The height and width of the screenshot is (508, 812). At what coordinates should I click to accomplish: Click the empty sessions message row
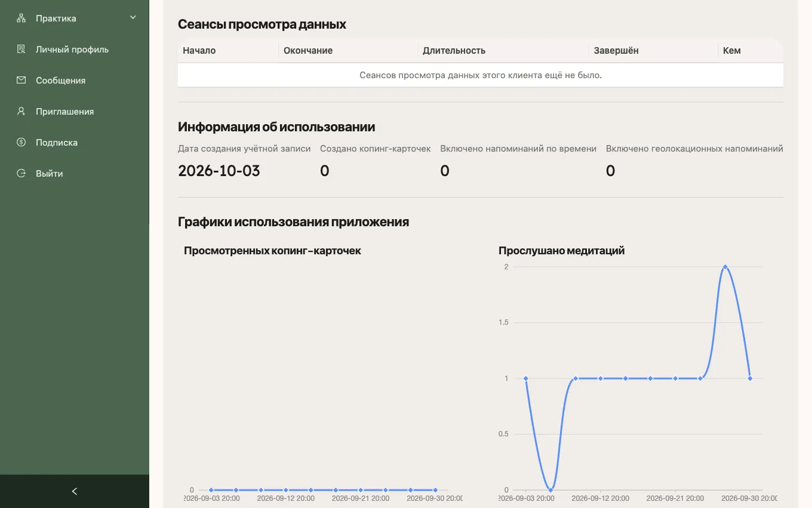(x=481, y=75)
